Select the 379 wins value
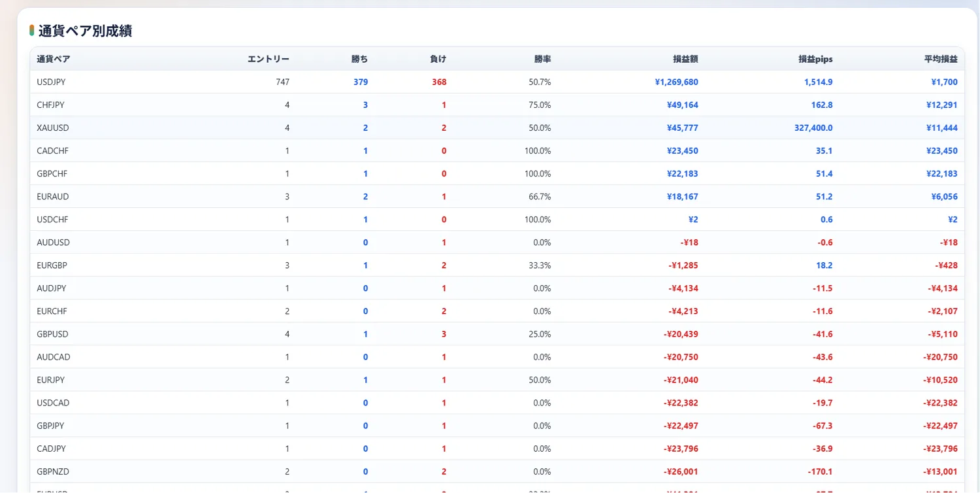980x493 pixels. click(361, 82)
